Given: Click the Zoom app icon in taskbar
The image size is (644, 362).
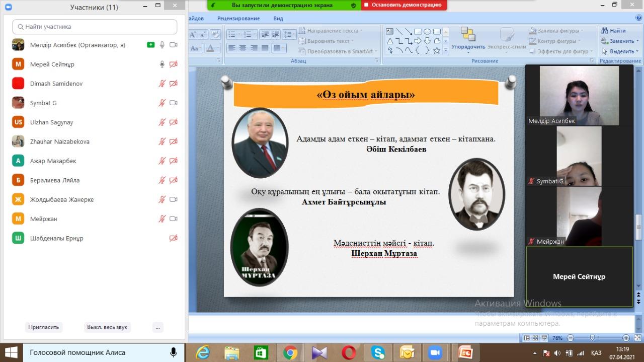Looking at the screenshot, I should tap(434, 352).
